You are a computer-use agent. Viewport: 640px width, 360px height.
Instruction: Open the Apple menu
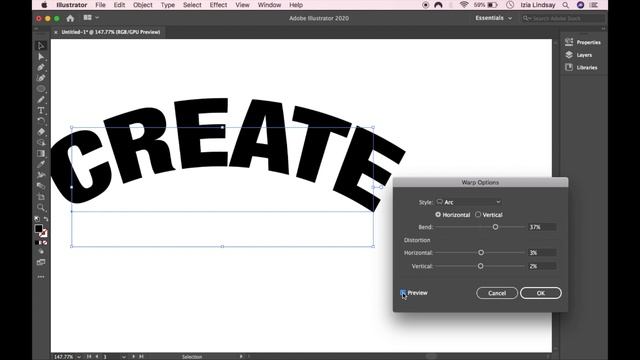[x=44, y=5]
